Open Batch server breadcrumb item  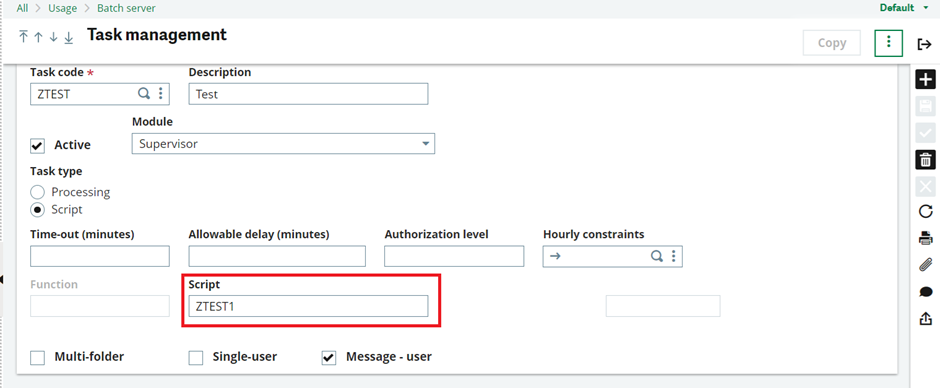[126, 8]
